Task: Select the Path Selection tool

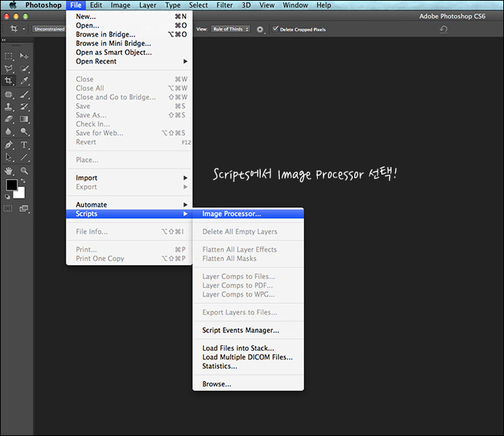Action: pos(9,158)
